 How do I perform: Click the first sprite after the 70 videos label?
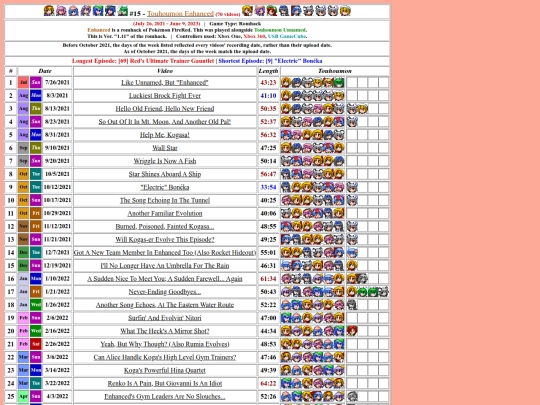click(x=247, y=11)
